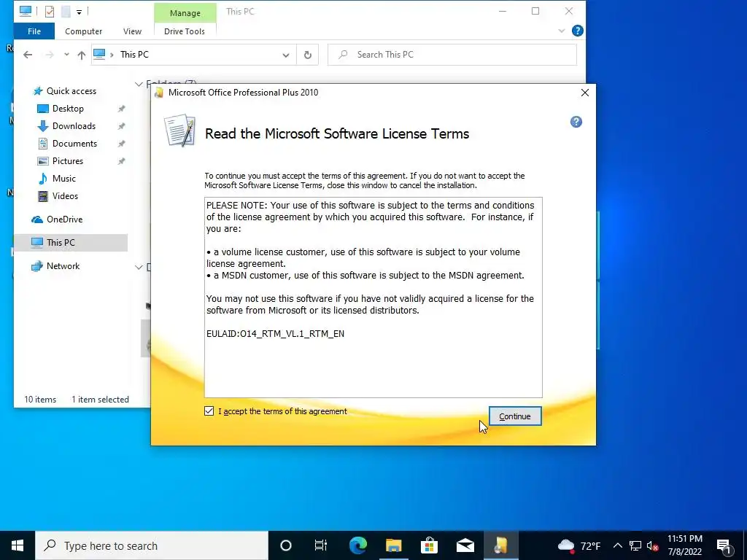Collapse the Folders group chevron
Viewport: 747px width, 560px height.
pyautogui.click(x=139, y=85)
